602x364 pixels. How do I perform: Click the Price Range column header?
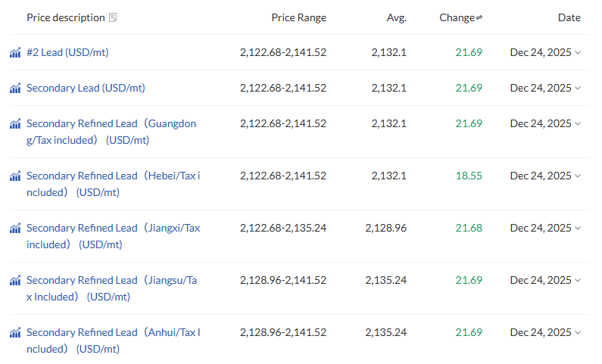pyautogui.click(x=299, y=17)
